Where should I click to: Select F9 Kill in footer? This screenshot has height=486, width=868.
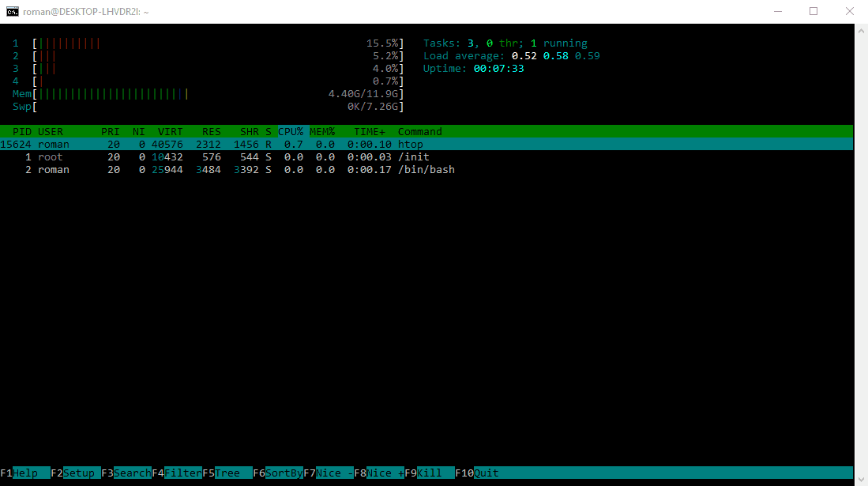pos(430,473)
